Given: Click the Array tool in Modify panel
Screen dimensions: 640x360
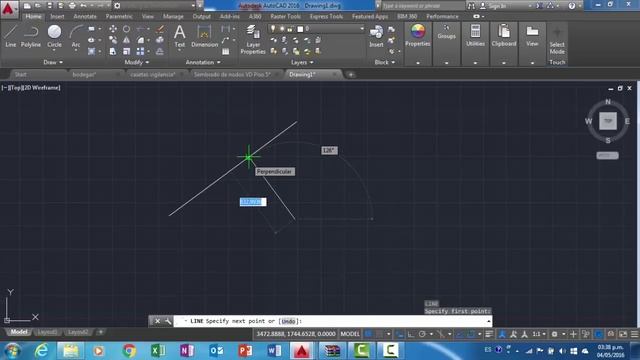Looking at the screenshot, I should click(140, 51).
